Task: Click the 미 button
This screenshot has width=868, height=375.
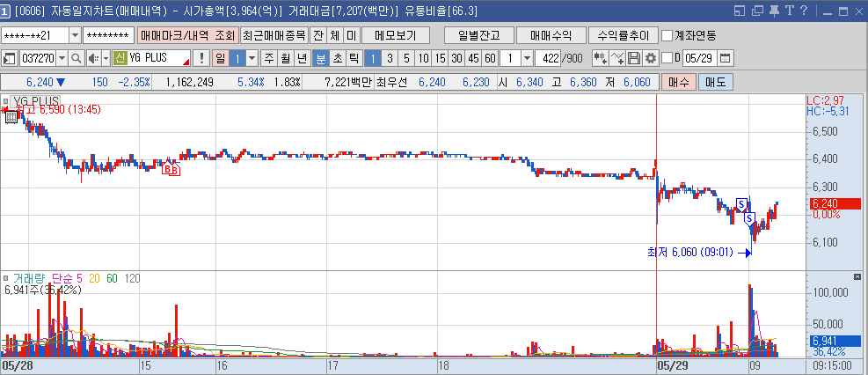Action: click(351, 35)
